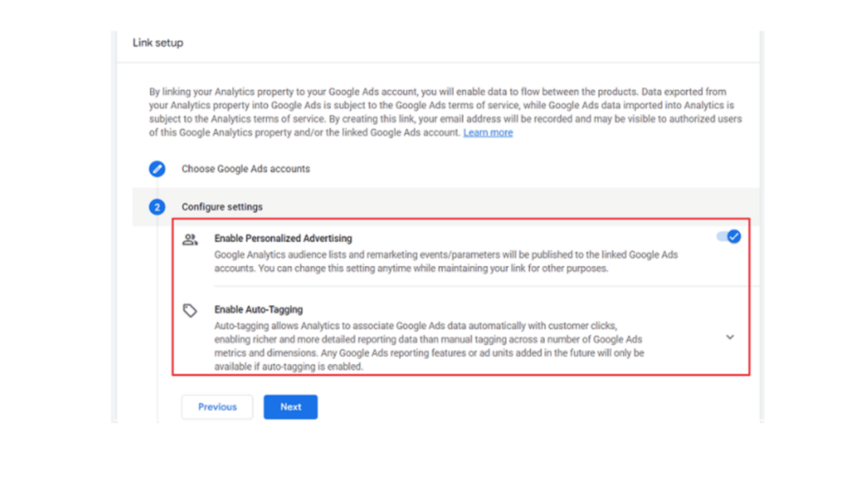Expand the Enable Auto-Tagging section chevron
Screen dimensions: 868x488
coord(730,337)
